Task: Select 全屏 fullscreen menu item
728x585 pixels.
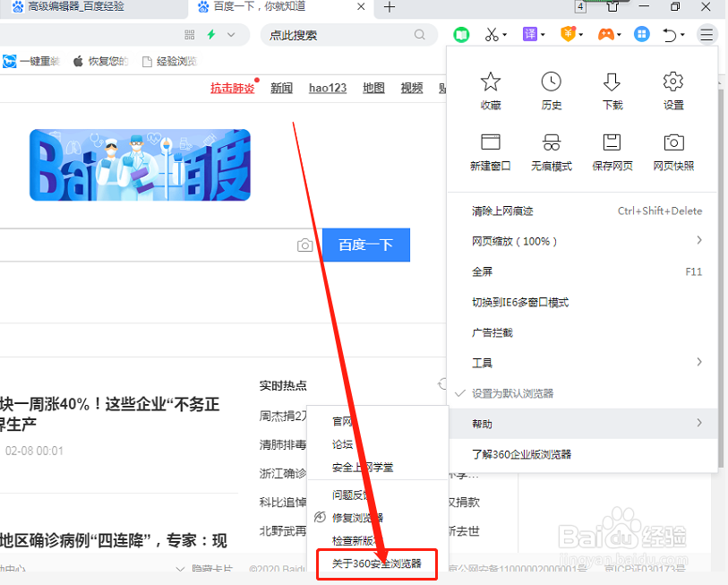Action: pos(583,271)
